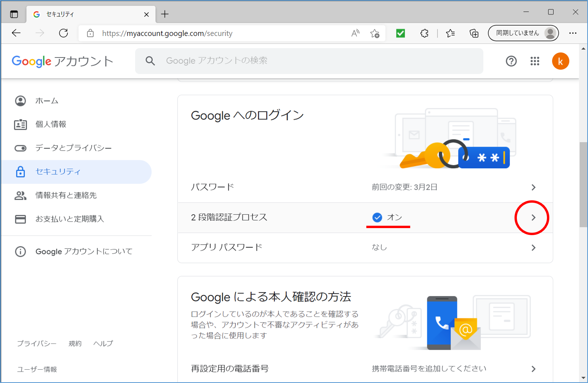Viewport: 588px width, 383px height.
Task: Close the セキュリティ tab
Action: [146, 14]
